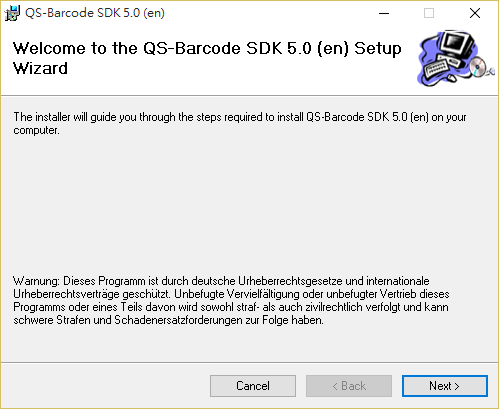
Task: Click the Welcome Setup Wizard heading
Action: (207, 58)
